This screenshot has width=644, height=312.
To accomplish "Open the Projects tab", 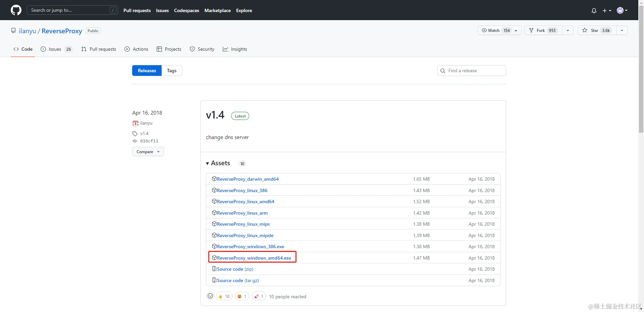I will pos(169,49).
